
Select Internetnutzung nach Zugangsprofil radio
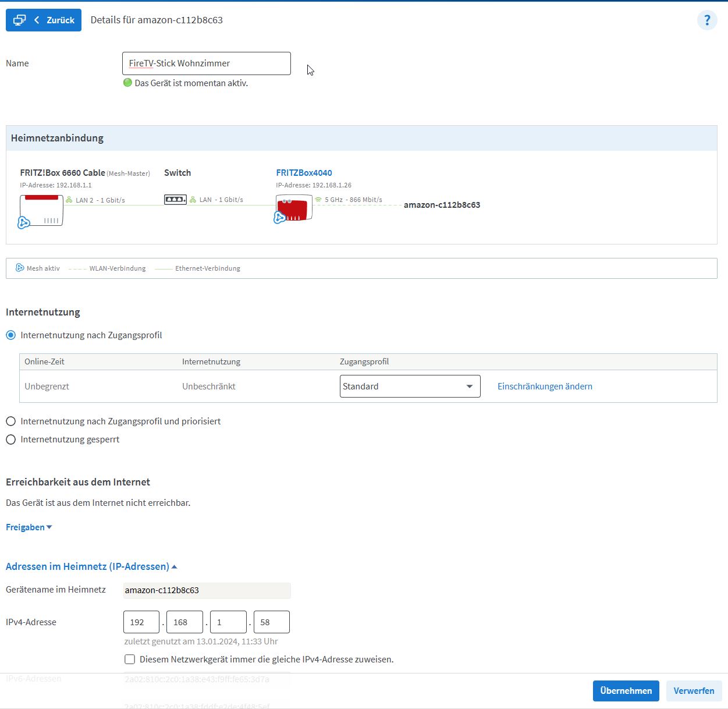[x=10, y=335]
